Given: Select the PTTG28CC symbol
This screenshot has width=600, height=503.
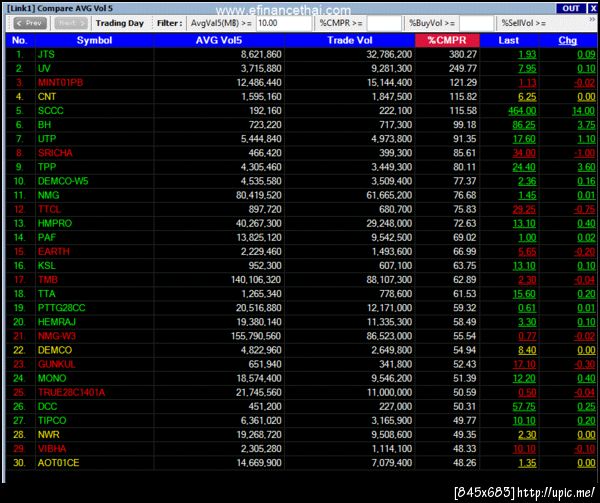Looking at the screenshot, I should (62, 308).
